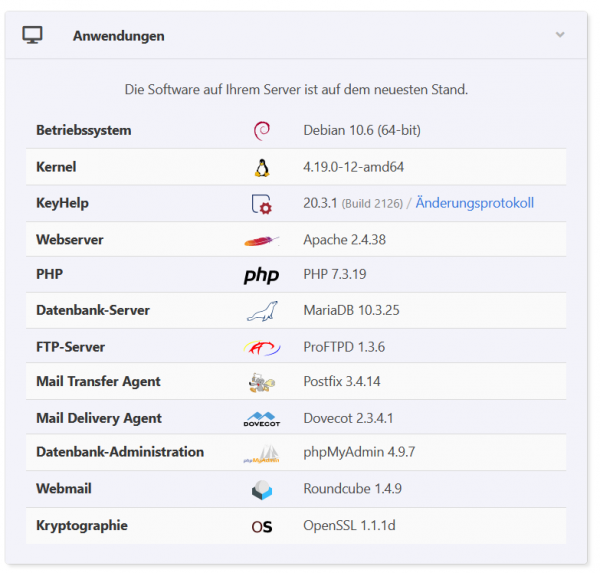Screen dimensions: 600x573
Task: Click the ProFTPD logo icon
Action: [262, 348]
